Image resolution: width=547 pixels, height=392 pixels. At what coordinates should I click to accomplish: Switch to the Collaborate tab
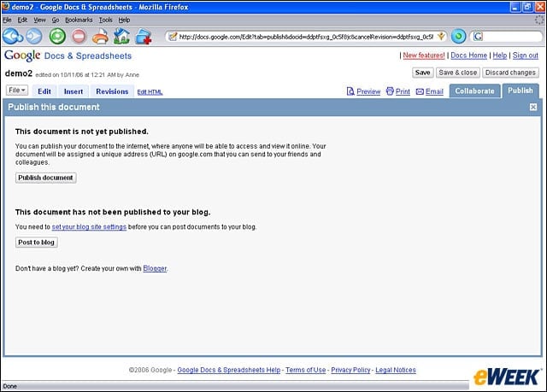coord(474,91)
